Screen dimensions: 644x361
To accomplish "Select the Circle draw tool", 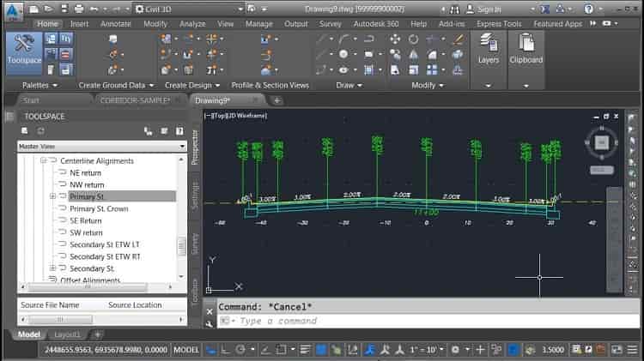I will point(343,54).
